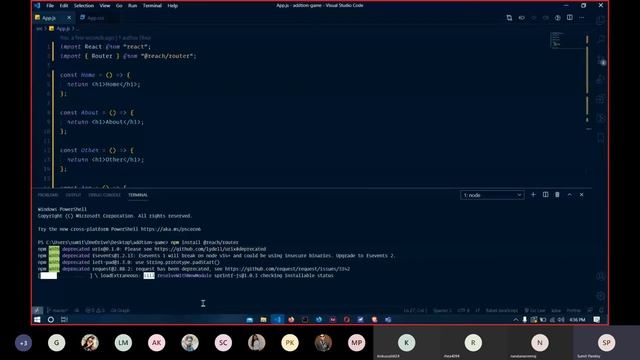Open the Help menu
Screen dimensions: 640x360
[x=173, y=6]
